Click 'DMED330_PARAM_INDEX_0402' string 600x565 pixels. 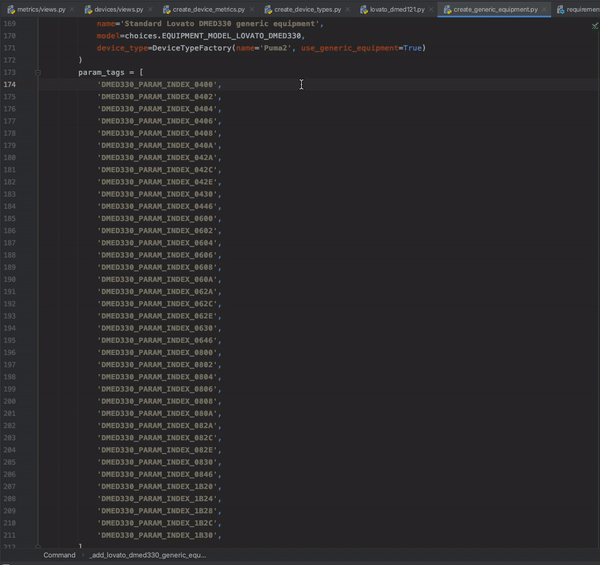[157, 97]
